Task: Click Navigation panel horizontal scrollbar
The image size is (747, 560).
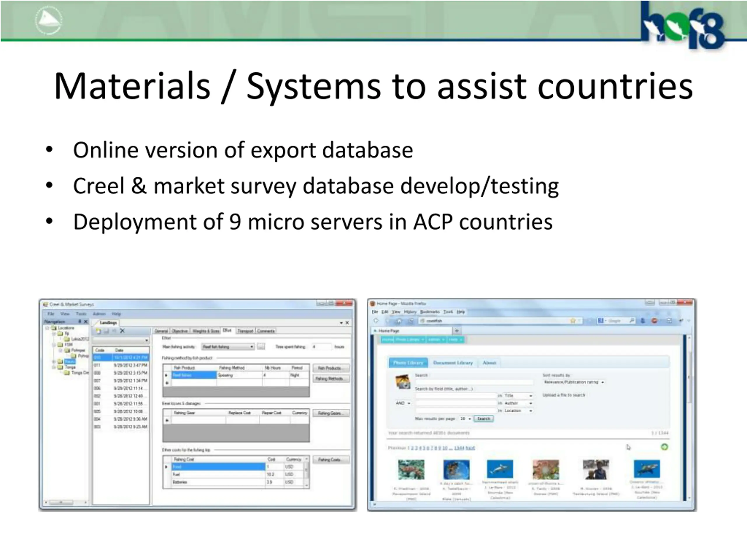Action: click(x=66, y=503)
